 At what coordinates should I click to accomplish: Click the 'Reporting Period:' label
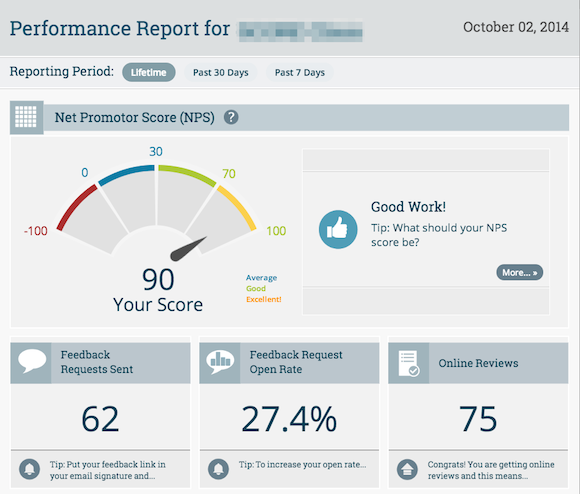62,71
